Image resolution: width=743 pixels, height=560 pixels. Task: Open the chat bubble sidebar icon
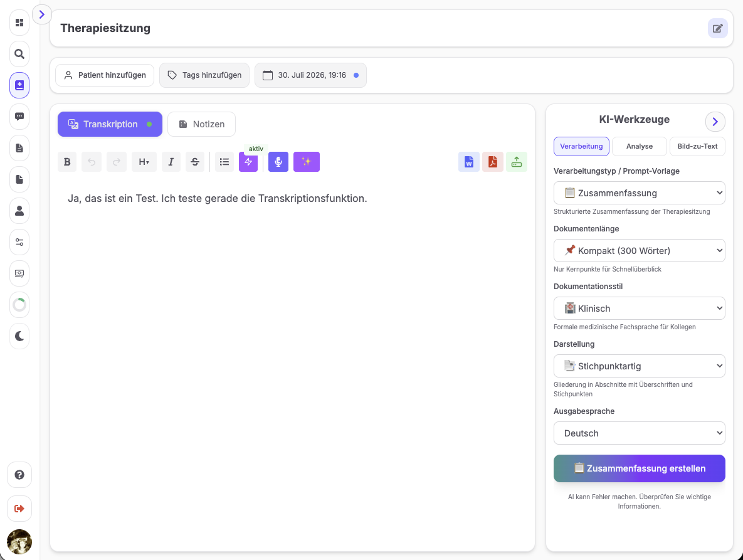click(19, 117)
